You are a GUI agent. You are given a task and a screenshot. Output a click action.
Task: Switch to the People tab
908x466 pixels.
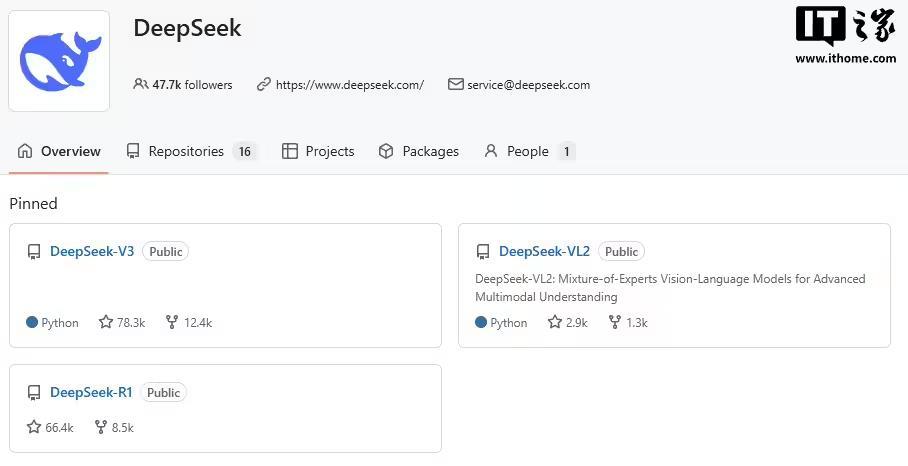pos(530,151)
